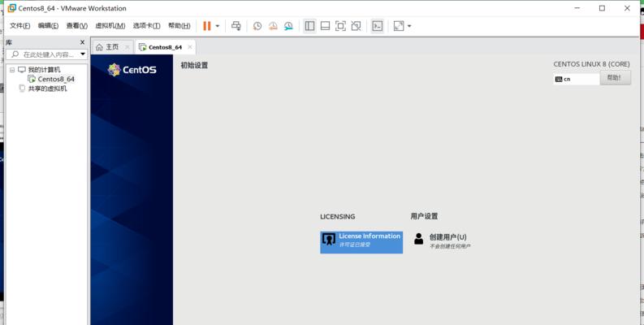The height and width of the screenshot is (325, 644).
Task: Click the library search input field
Action: (43, 54)
